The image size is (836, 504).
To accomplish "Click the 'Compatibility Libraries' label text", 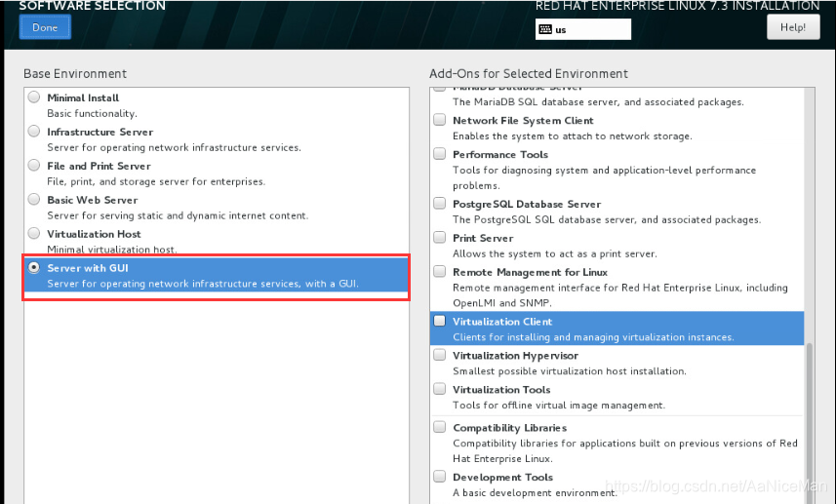I will [x=510, y=428].
